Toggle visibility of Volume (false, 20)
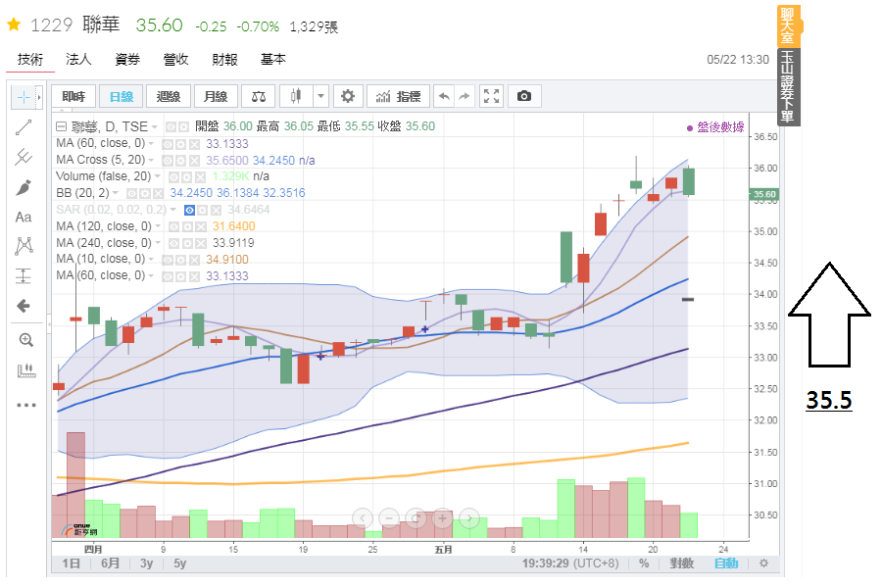 click(173, 176)
